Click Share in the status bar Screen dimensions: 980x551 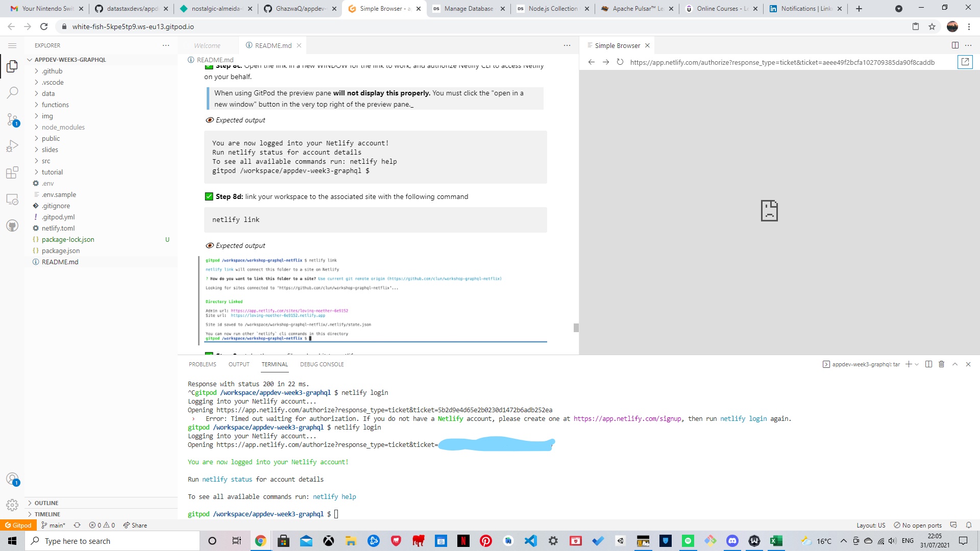point(135,525)
